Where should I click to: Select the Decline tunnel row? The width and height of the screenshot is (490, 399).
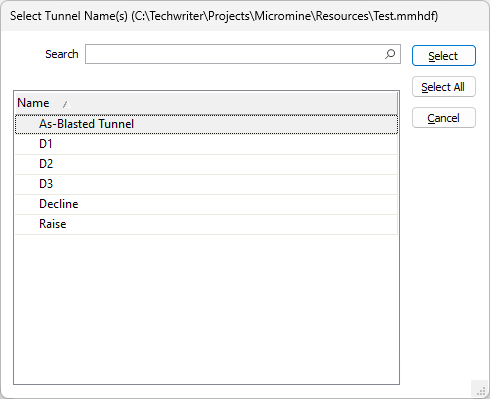(x=206, y=204)
